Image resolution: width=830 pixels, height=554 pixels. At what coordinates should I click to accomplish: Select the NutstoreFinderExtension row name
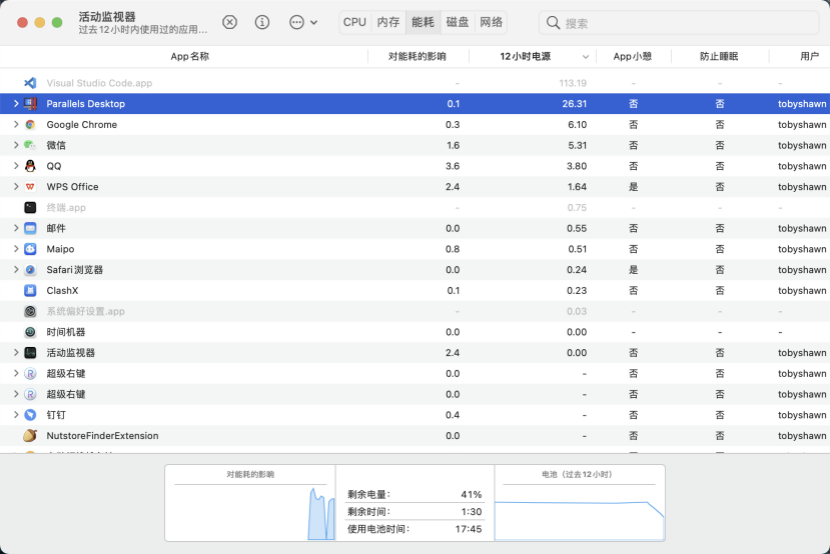pos(103,435)
